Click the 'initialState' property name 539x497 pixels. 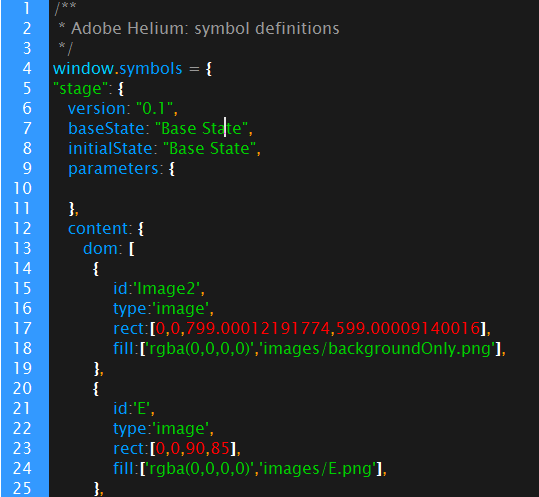pos(110,148)
